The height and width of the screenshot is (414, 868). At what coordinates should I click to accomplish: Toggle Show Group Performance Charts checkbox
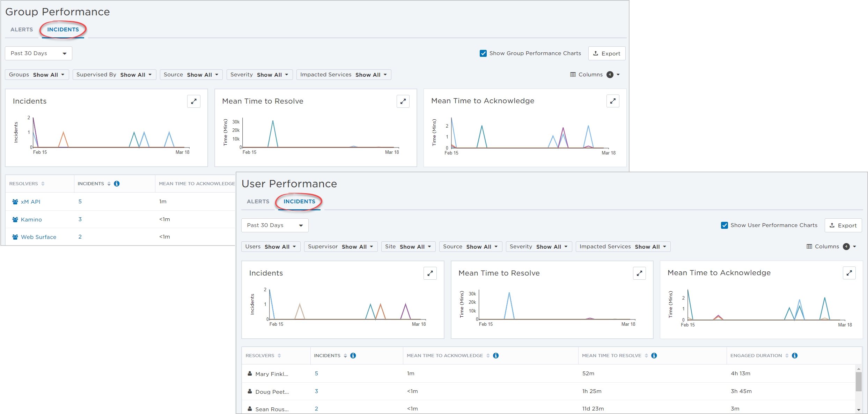pyautogui.click(x=483, y=53)
